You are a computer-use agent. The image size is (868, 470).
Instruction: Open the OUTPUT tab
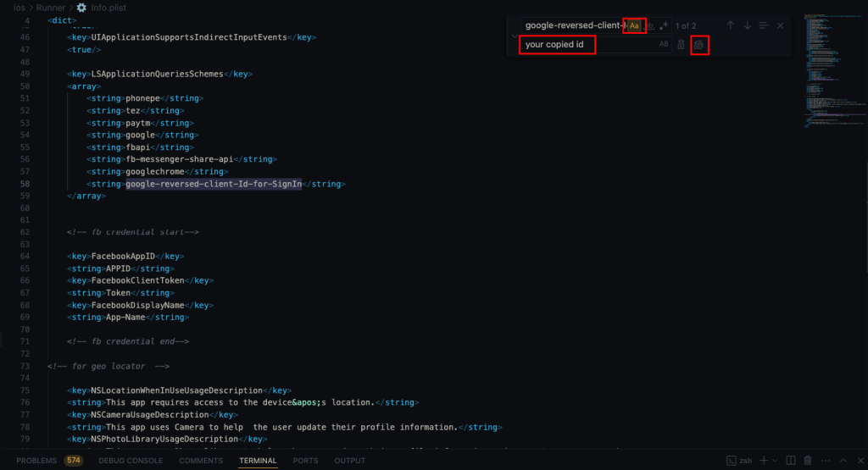(x=350, y=461)
